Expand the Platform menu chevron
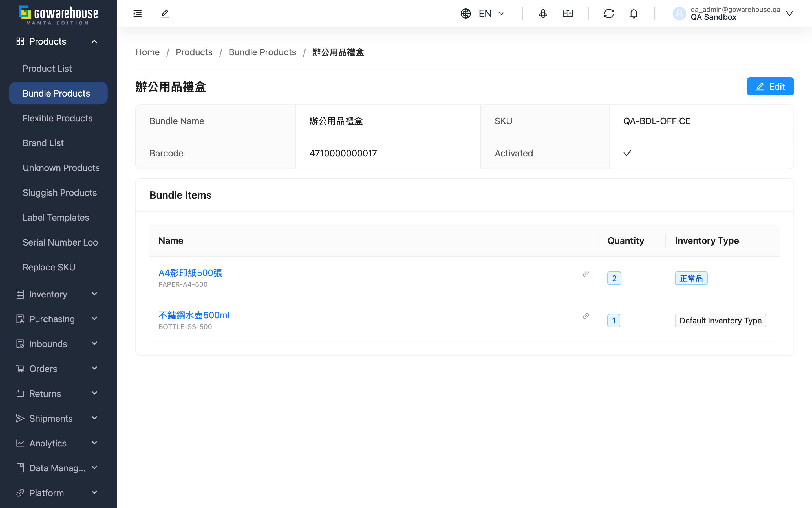Screen dimensions: 812x508 pyautogui.click(x=94, y=492)
